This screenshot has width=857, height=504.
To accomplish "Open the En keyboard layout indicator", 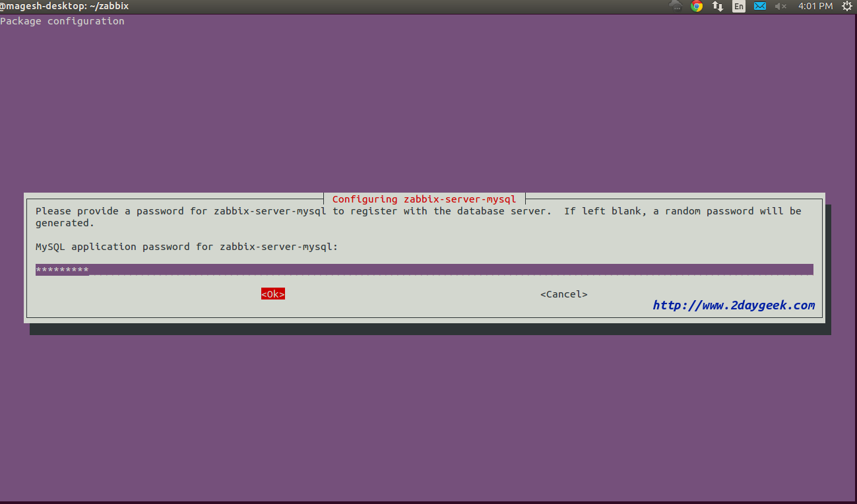I will pyautogui.click(x=739, y=6).
